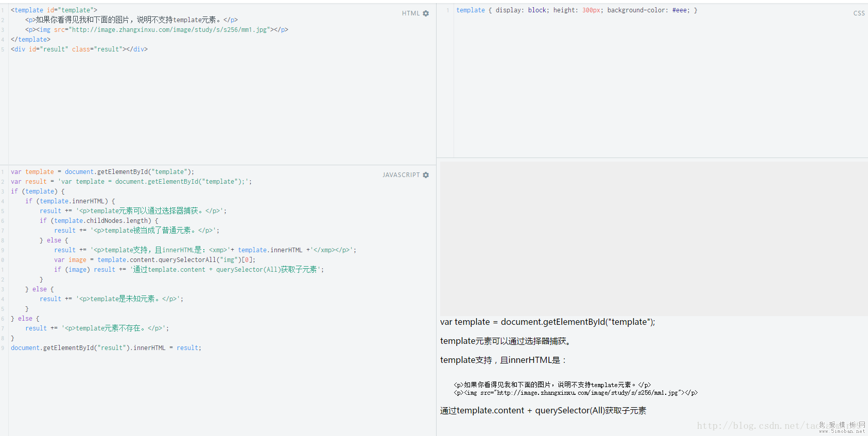Click the closing </template> tag line
The height and width of the screenshot is (436, 868).
(x=31, y=40)
